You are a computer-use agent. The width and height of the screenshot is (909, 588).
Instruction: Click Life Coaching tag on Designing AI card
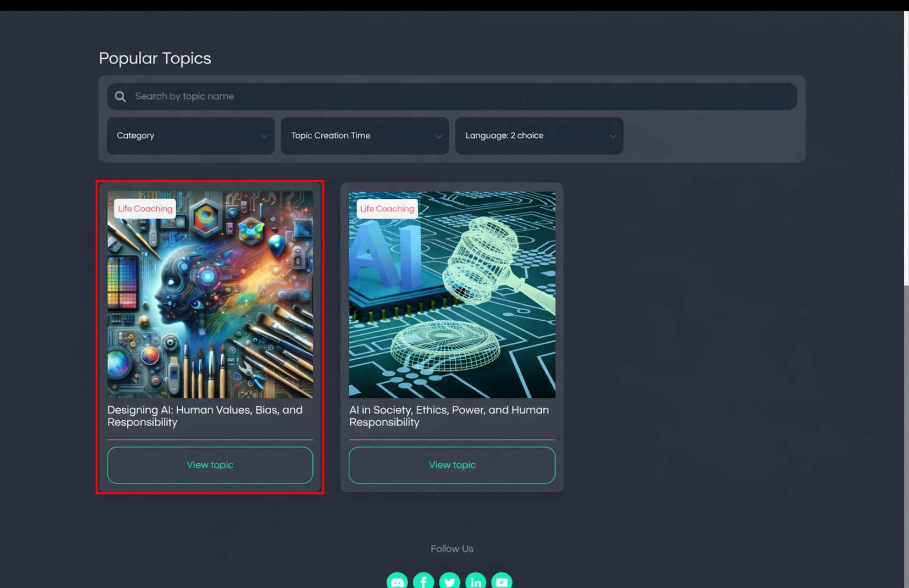click(x=145, y=208)
